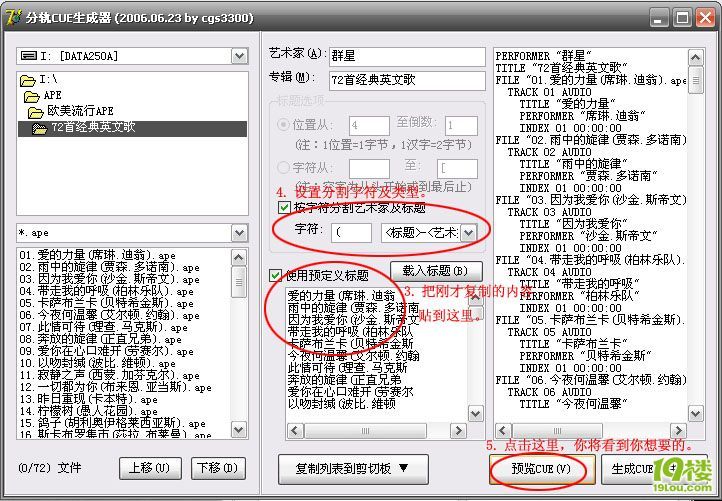The height and width of the screenshot is (501, 722).
Task: Maximize the 分轨CUE生成器 window
Action: [x=682, y=18]
